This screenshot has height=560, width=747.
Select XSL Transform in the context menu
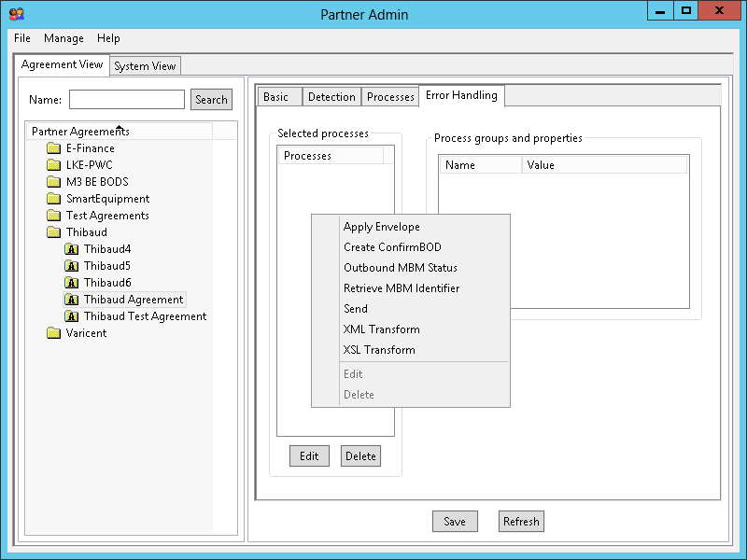pos(379,350)
